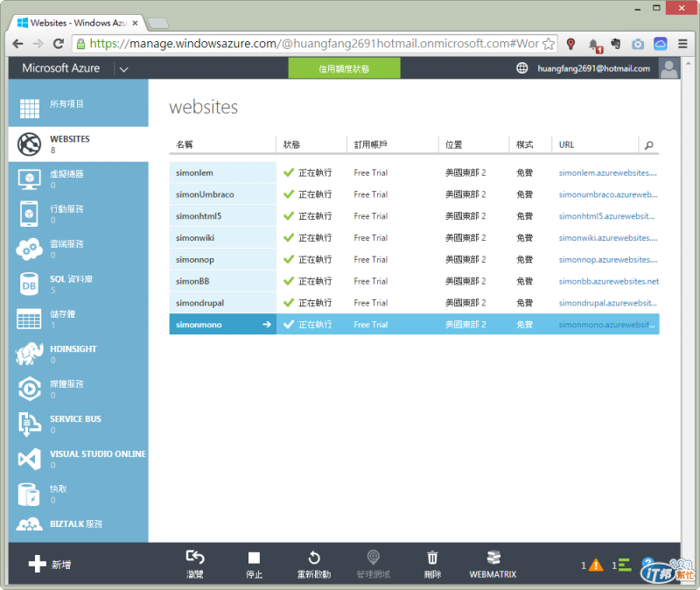
Task: Open the simonlem.azurewebsites URL link
Action: tap(607, 172)
